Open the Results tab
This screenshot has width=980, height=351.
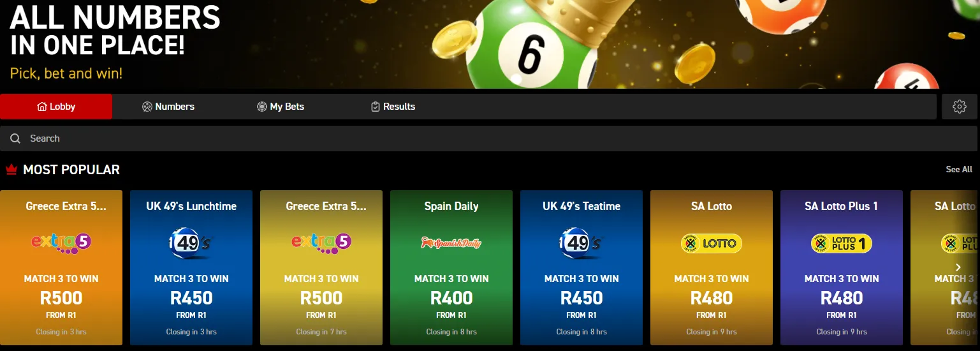[x=393, y=107]
